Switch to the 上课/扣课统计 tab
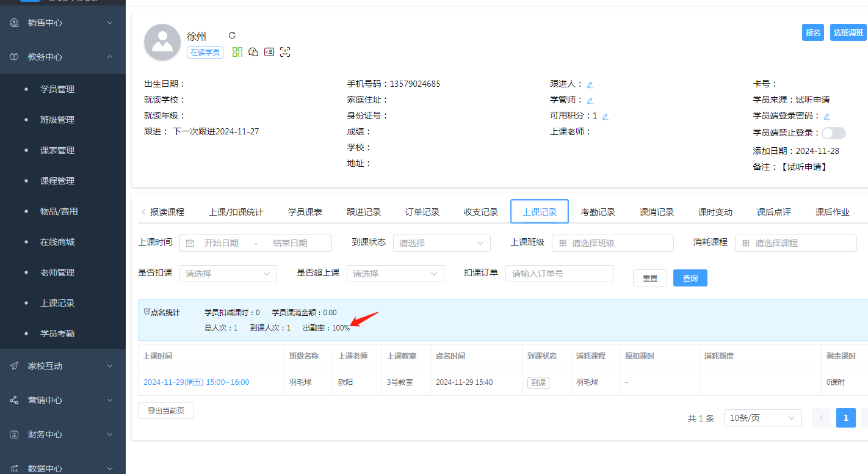Viewport: 868px width, 474px height. (x=236, y=212)
